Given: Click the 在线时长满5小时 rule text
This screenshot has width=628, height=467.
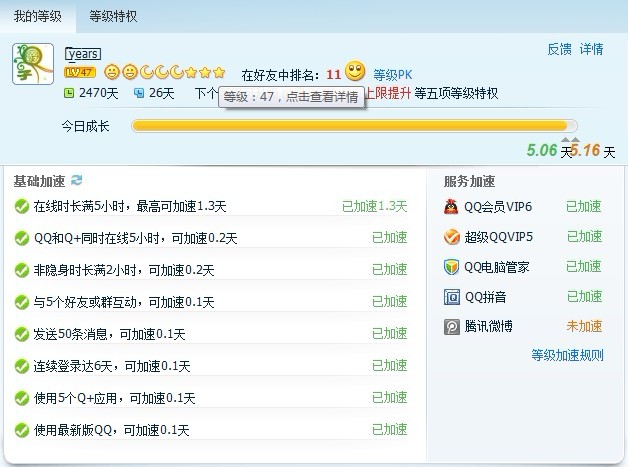Looking at the screenshot, I should click(x=130, y=207).
